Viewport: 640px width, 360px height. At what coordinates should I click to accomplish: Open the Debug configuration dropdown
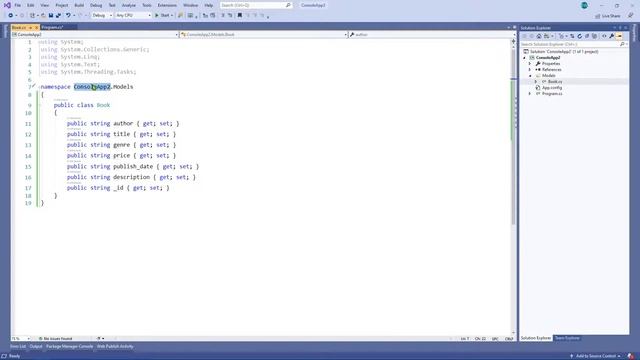click(102, 16)
